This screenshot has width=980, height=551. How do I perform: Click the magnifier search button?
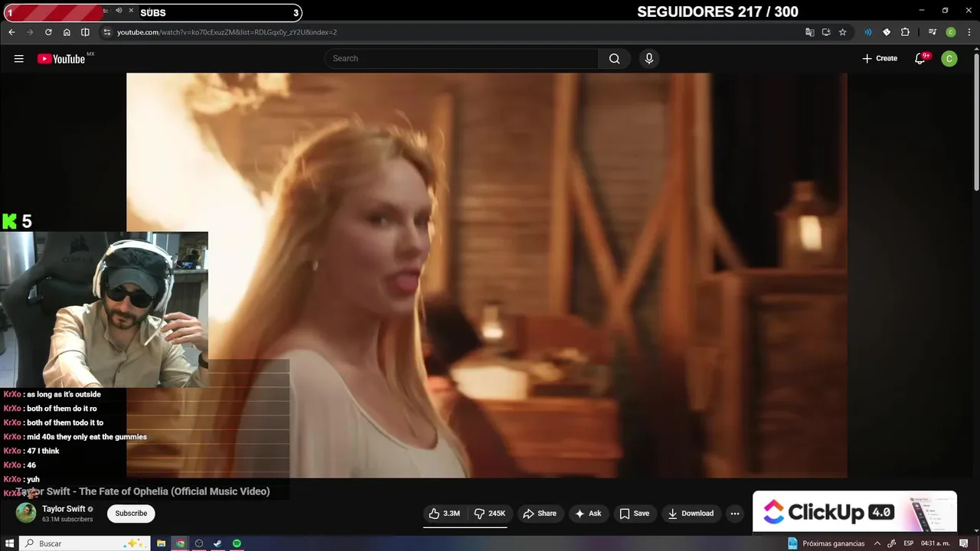(614, 58)
